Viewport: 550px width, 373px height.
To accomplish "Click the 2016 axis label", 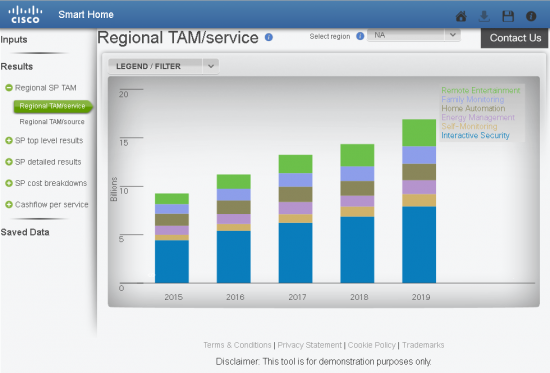I will (235, 297).
